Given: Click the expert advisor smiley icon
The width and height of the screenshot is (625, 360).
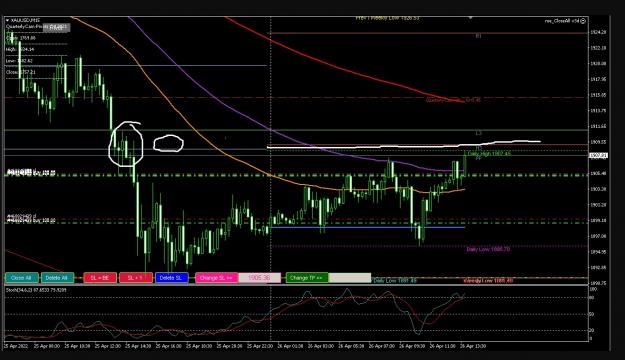Looking at the screenshot, I should pos(583,21).
